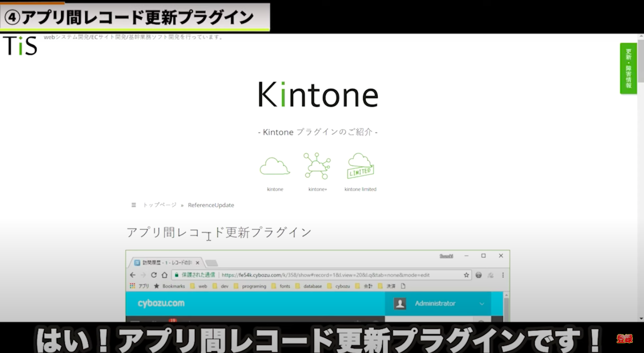644x353 pixels.
Task: Click the apps grid icon on bookmarks bar
Action: [131, 286]
